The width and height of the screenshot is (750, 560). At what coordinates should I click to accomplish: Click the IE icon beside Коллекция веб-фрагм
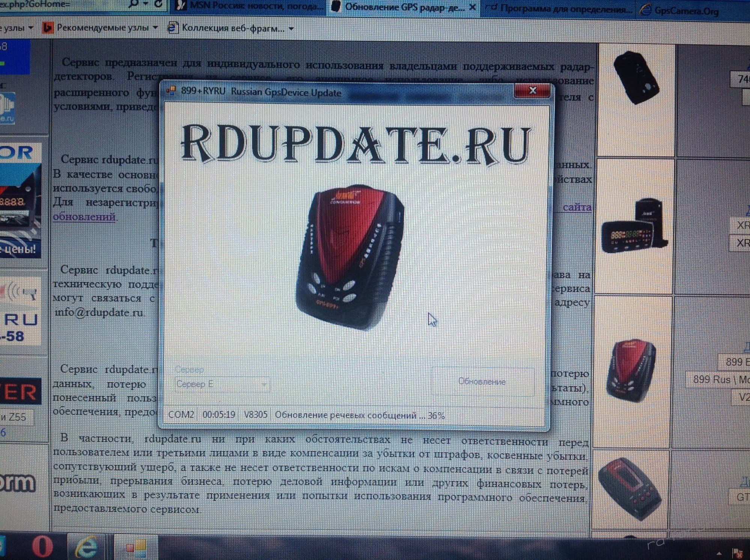[172, 27]
